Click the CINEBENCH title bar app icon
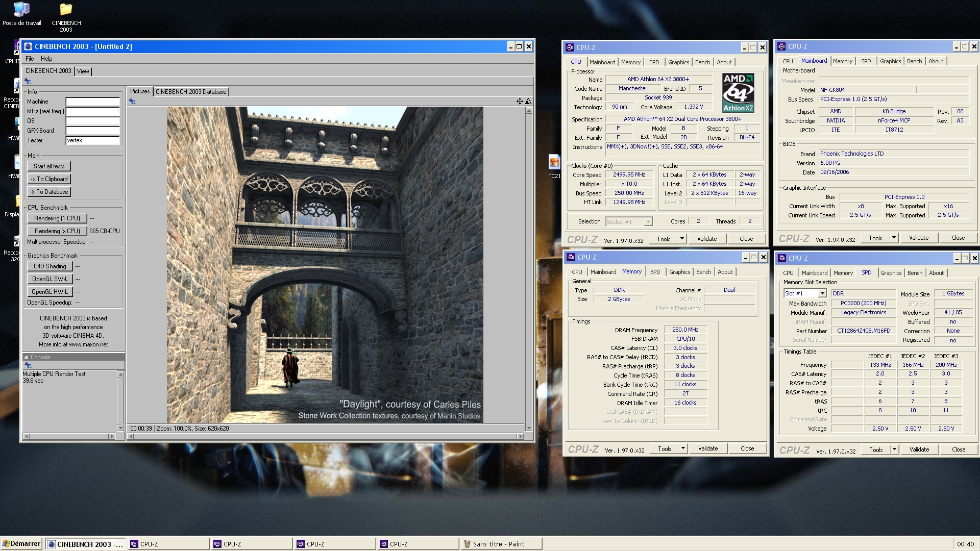 (28, 46)
